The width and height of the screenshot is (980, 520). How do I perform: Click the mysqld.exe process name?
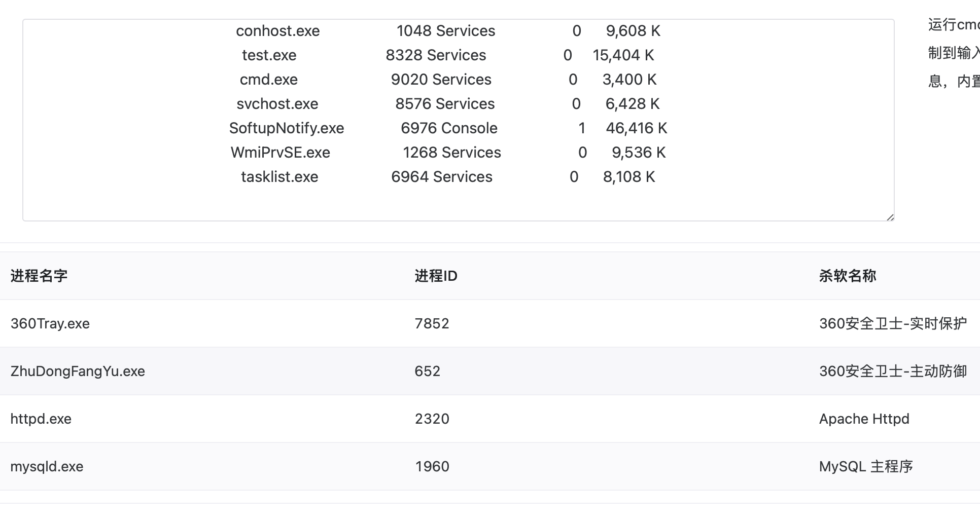[x=47, y=466]
